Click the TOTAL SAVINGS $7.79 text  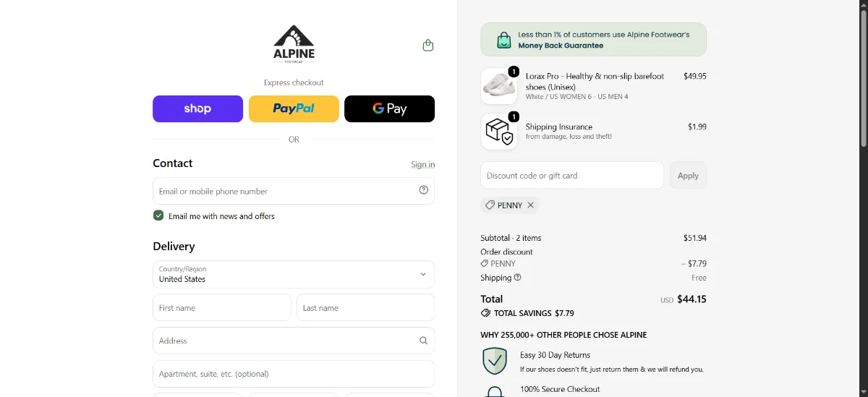point(534,313)
